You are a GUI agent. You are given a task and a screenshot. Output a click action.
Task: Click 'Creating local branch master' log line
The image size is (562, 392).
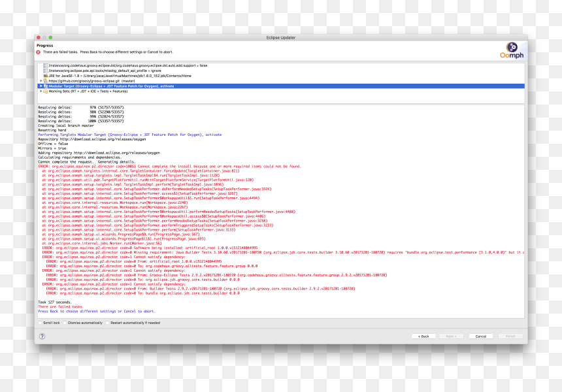(x=66, y=126)
